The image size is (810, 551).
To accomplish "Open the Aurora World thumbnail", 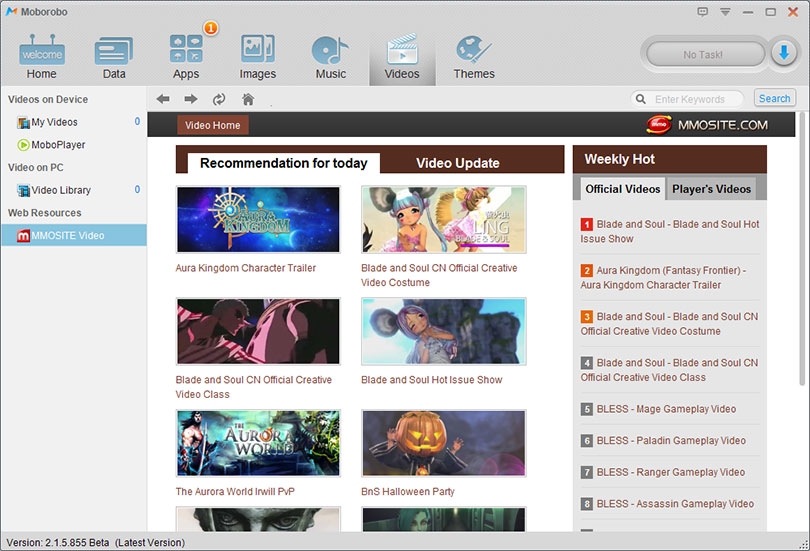I will (258, 443).
